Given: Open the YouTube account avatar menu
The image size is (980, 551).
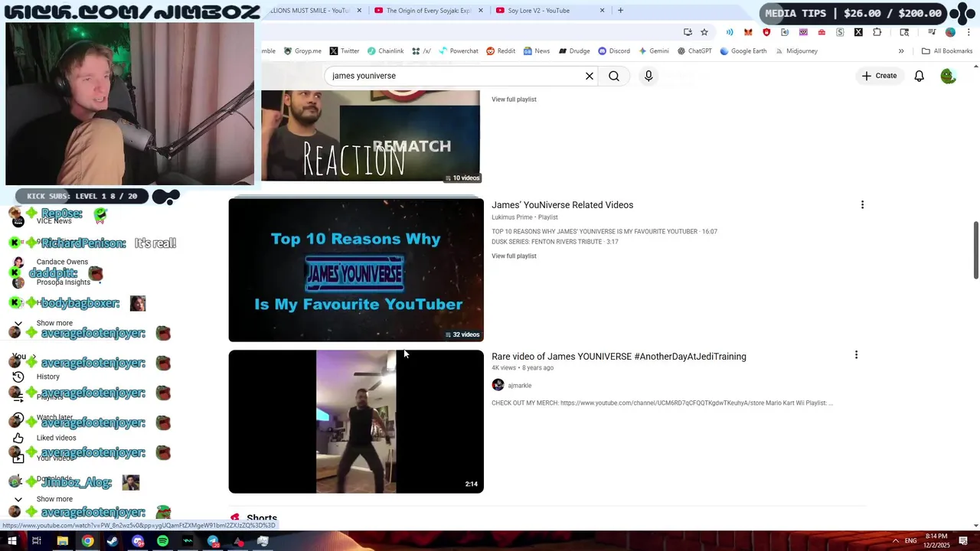Looking at the screenshot, I should (x=949, y=76).
